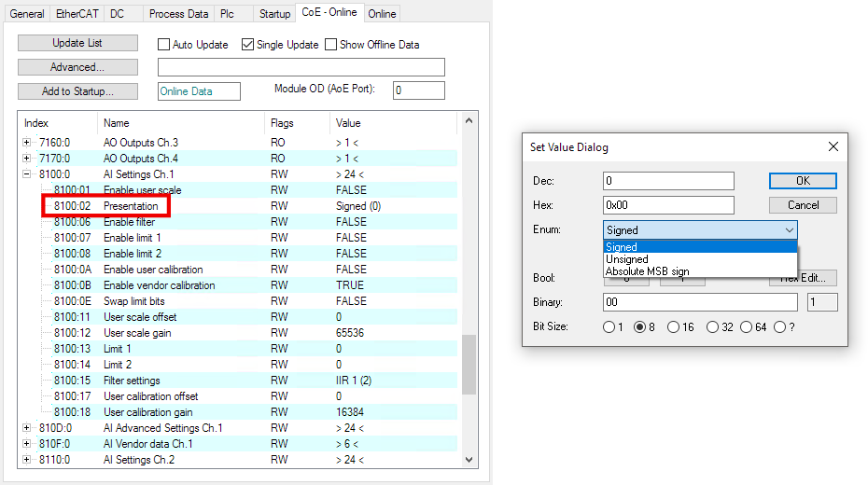Screen dimensions: 868x485
Task: Select Bit Size ? radio button
Action: (x=779, y=326)
